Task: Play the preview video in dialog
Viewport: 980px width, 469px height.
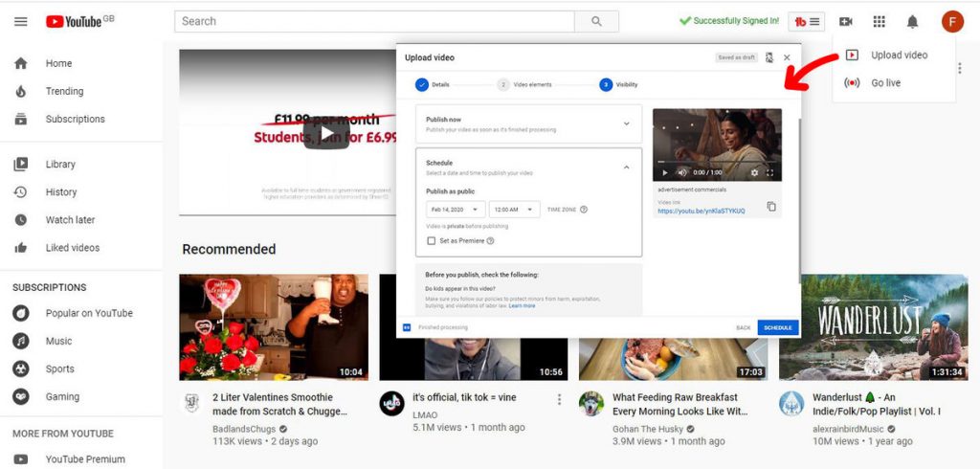Action: tap(664, 172)
